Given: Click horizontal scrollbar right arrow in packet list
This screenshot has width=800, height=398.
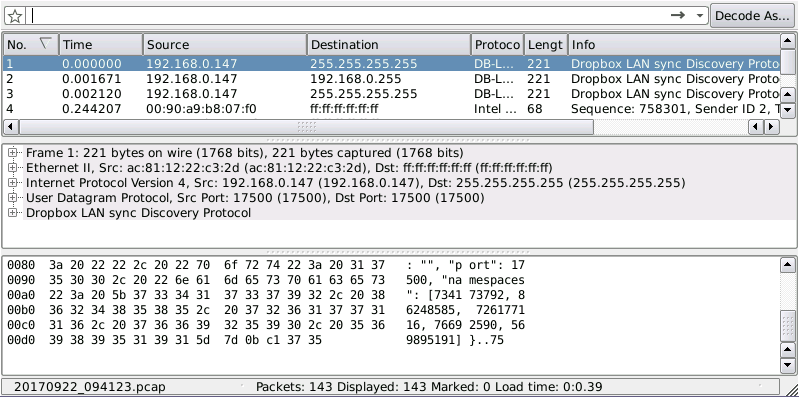Looking at the screenshot, I should coord(770,127).
